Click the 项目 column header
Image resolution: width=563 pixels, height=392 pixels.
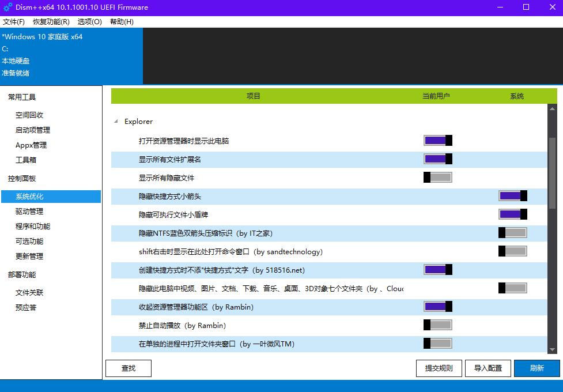(253, 96)
